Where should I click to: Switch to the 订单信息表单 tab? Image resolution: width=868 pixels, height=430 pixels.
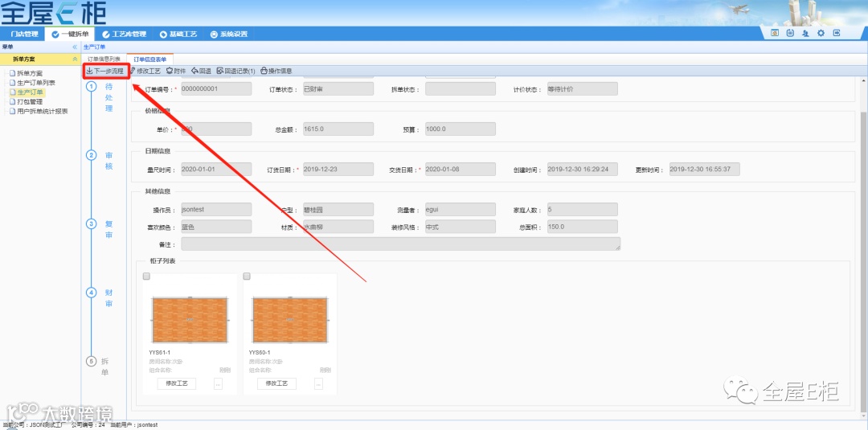[149, 59]
